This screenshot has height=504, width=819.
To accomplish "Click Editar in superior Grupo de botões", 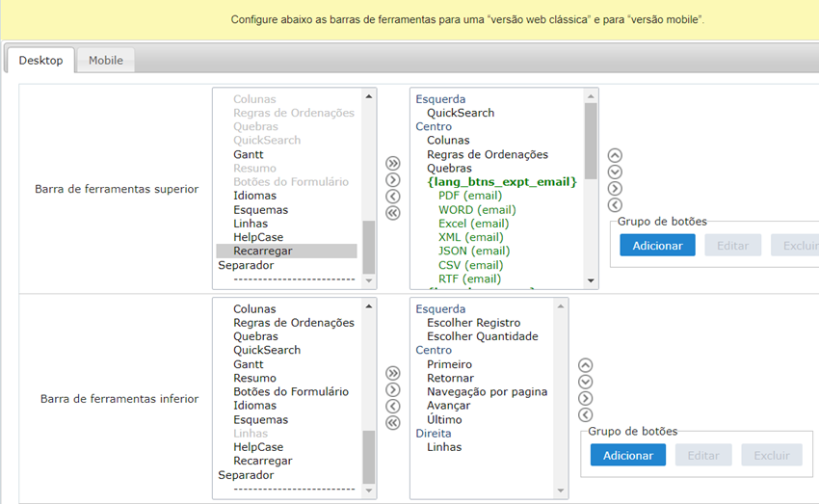I will coord(733,246).
